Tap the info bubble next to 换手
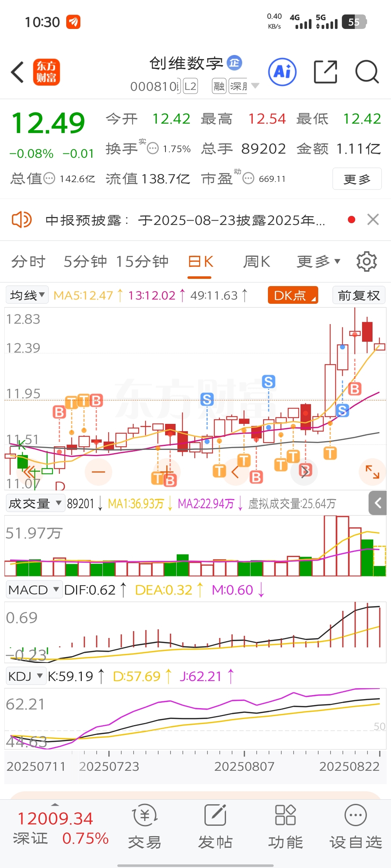 point(153,148)
